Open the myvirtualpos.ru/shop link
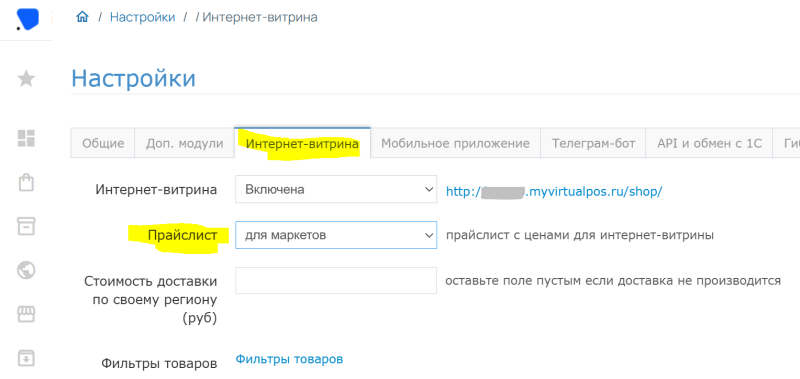This screenshot has width=800, height=379. pyautogui.click(x=554, y=191)
